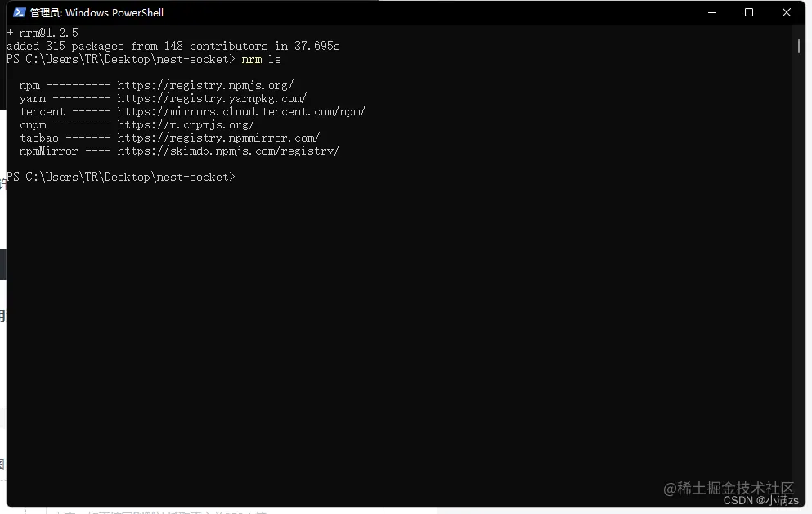Click the 'yarn' registry name
Screen dimensions: 812x514
(33, 99)
